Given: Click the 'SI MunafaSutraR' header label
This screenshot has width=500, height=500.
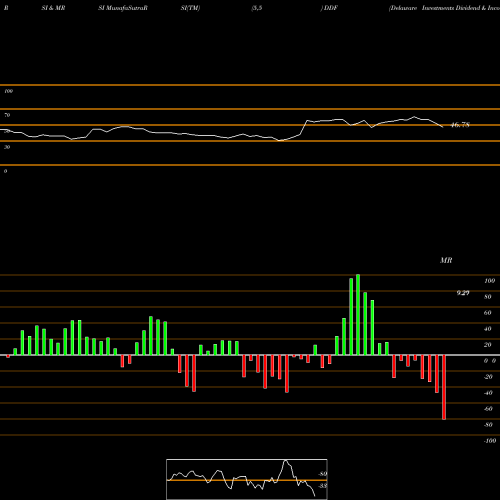Looking at the screenshot, I should [x=123, y=8].
